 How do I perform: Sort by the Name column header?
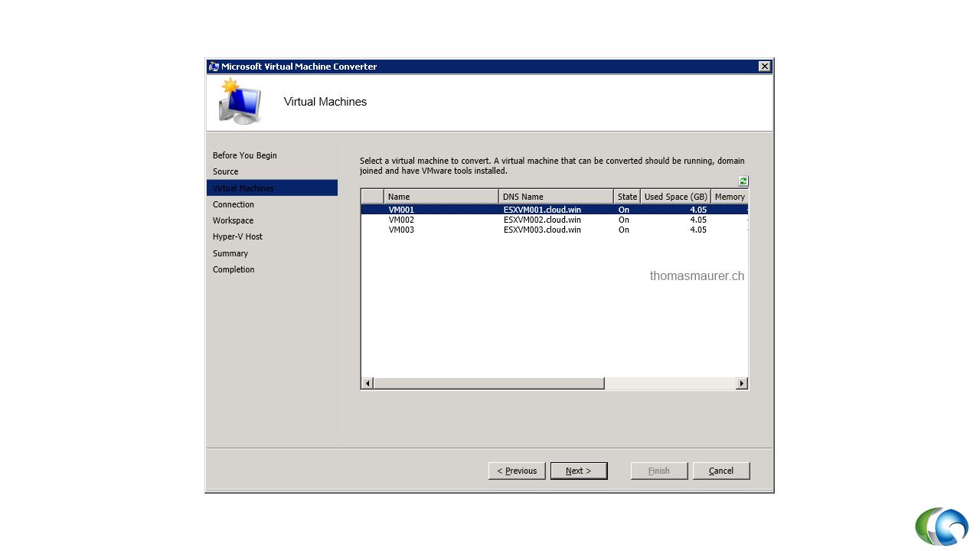click(x=441, y=197)
